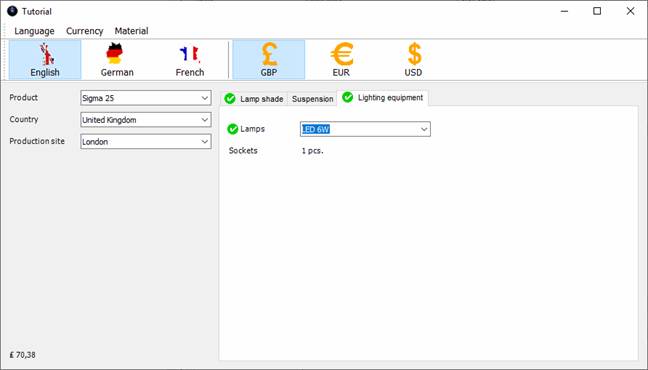Click the Sockets label
648x370 pixels.
point(243,150)
